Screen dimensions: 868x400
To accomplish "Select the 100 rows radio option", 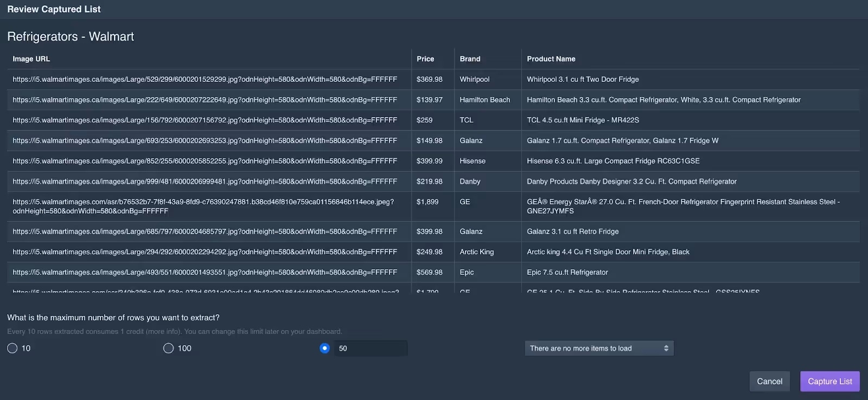I will click(x=168, y=349).
